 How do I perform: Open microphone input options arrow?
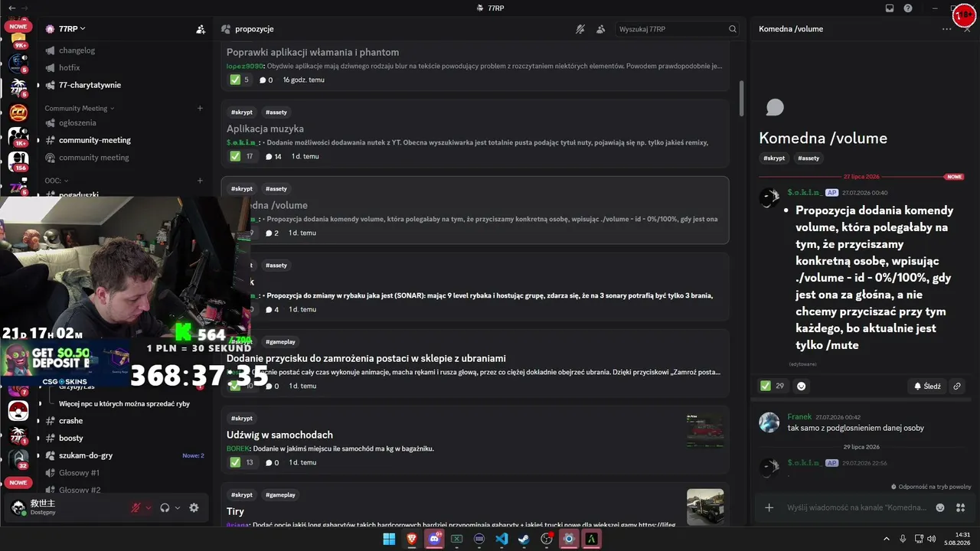click(149, 507)
